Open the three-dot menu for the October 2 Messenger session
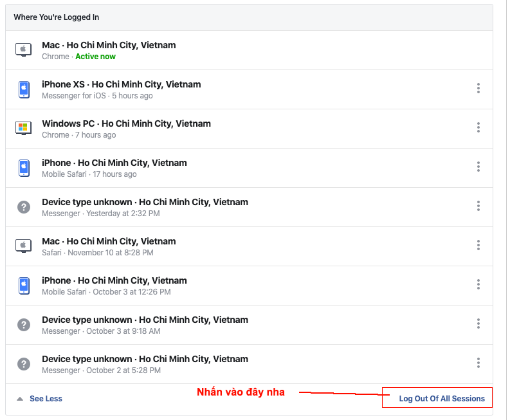This screenshot has width=510, height=420. click(478, 363)
